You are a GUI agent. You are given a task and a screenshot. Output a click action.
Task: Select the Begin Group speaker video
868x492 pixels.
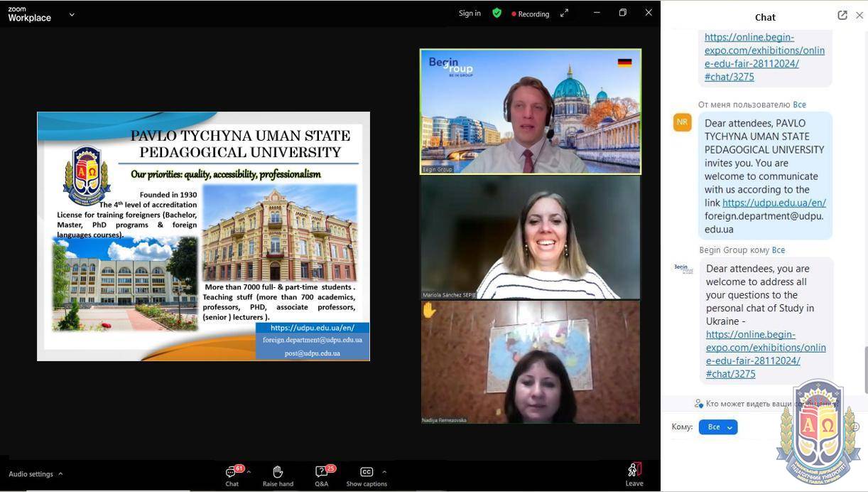point(531,112)
